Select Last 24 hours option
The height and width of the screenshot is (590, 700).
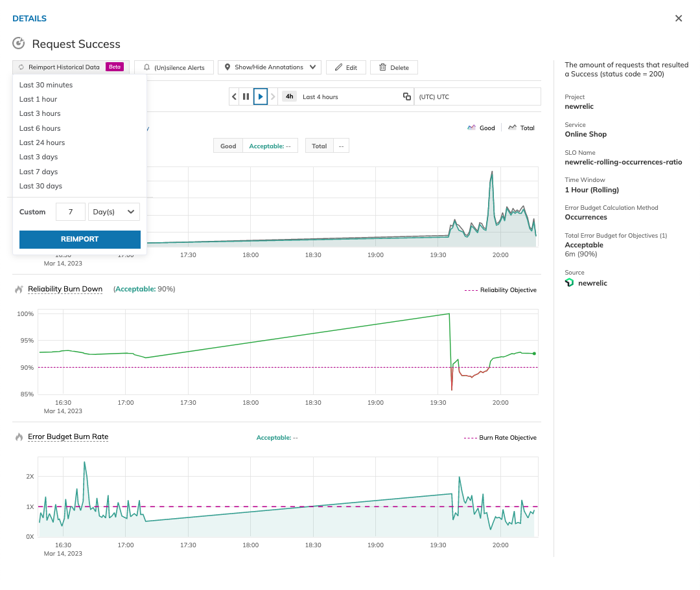(x=42, y=142)
